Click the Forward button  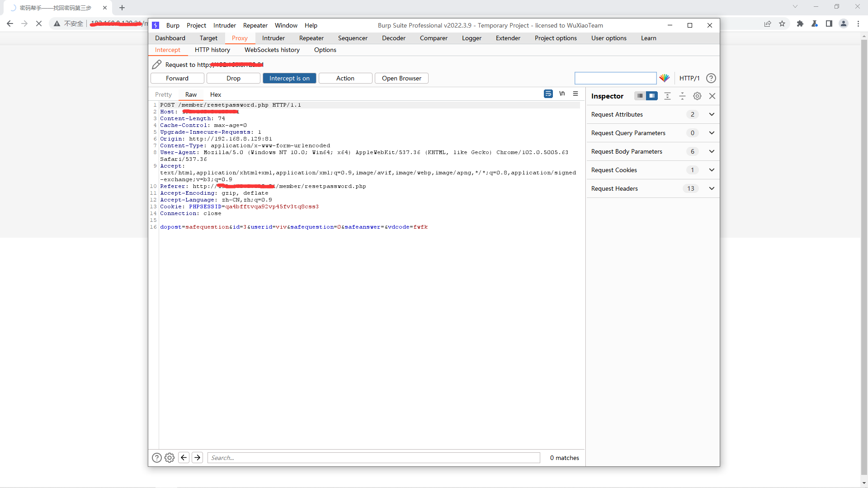pyautogui.click(x=177, y=78)
